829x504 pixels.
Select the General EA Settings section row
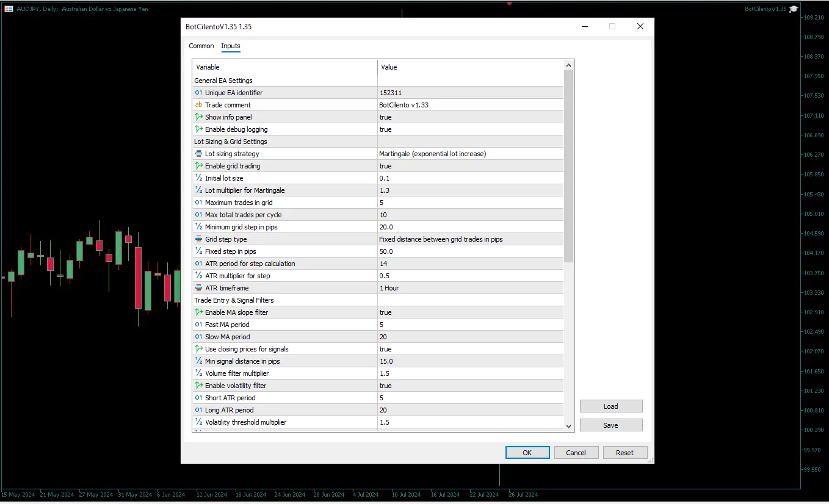click(378, 81)
